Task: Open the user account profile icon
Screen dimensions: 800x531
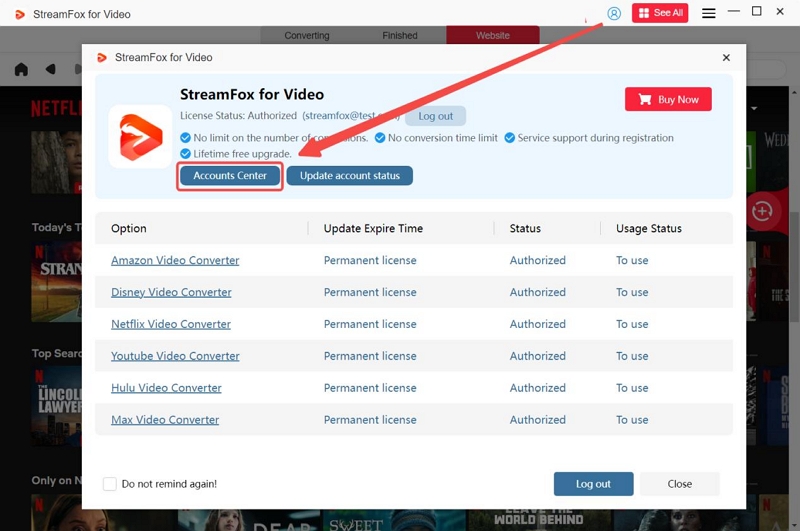Action: pos(614,13)
